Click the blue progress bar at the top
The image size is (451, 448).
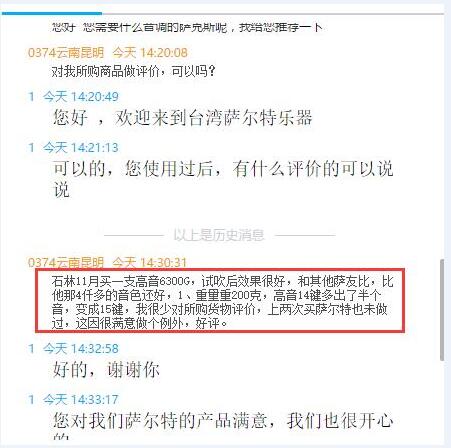[52, 13]
